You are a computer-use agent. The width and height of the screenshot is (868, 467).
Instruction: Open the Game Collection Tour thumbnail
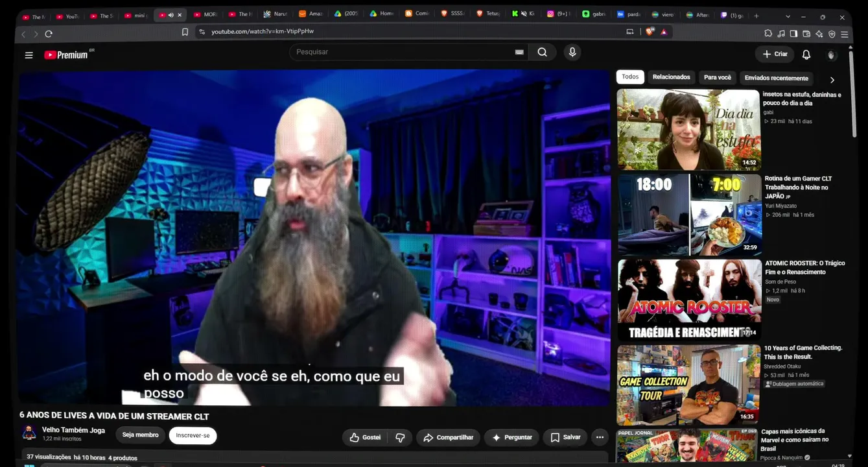coord(688,385)
